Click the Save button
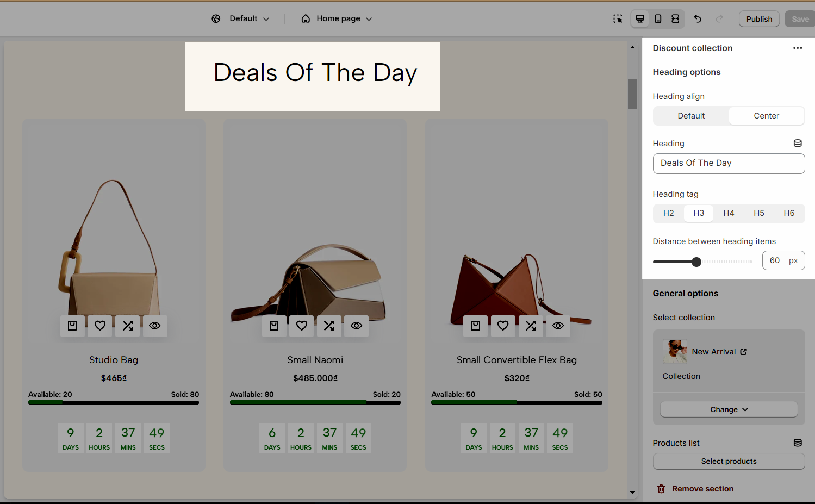This screenshot has width=815, height=504. pyautogui.click(x=800, y=19)
